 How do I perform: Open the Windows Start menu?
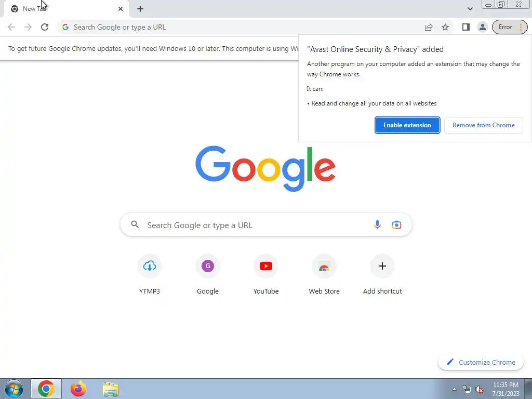click(x=14, y=389)
